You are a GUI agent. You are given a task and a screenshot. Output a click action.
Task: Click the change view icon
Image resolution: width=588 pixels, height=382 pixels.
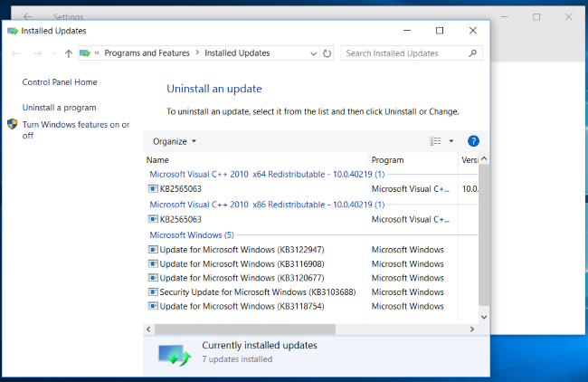pos(435,141)
